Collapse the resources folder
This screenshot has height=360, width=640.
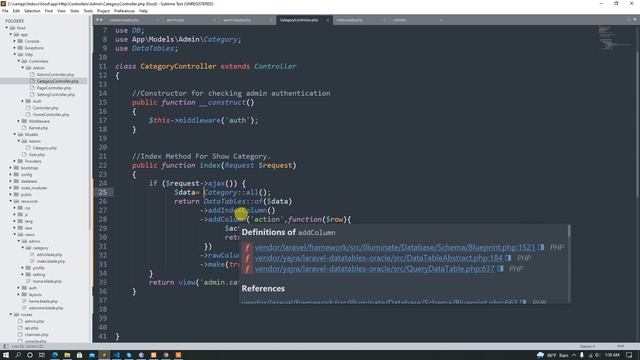point(11,201)
